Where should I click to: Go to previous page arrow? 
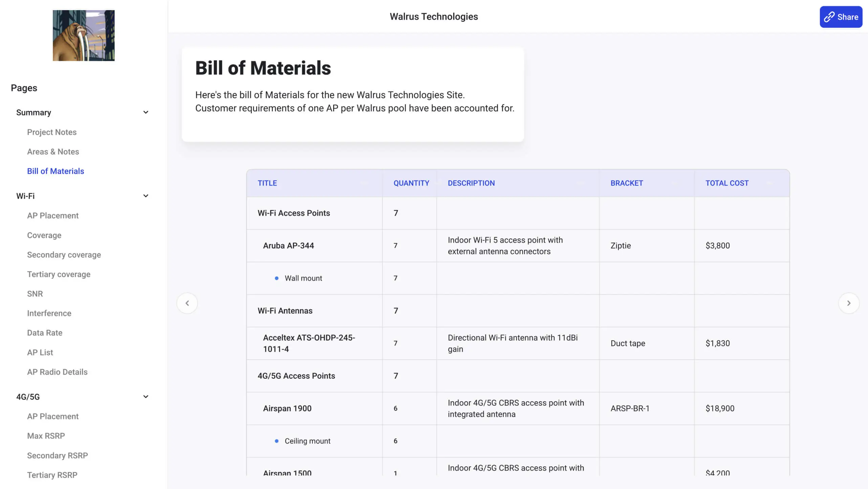click(187, 303)
